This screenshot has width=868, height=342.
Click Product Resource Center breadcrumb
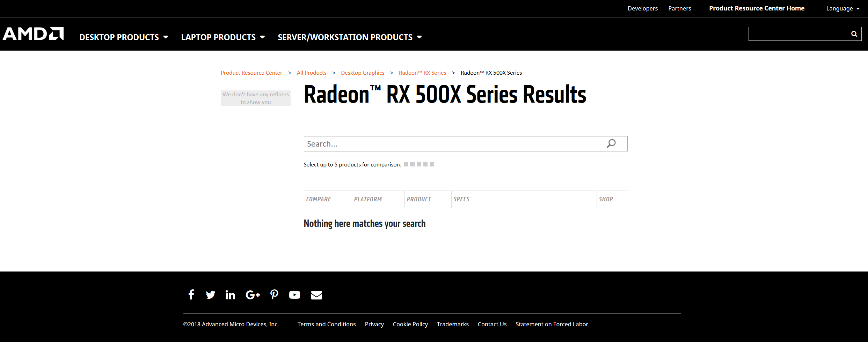coord(251,73)
